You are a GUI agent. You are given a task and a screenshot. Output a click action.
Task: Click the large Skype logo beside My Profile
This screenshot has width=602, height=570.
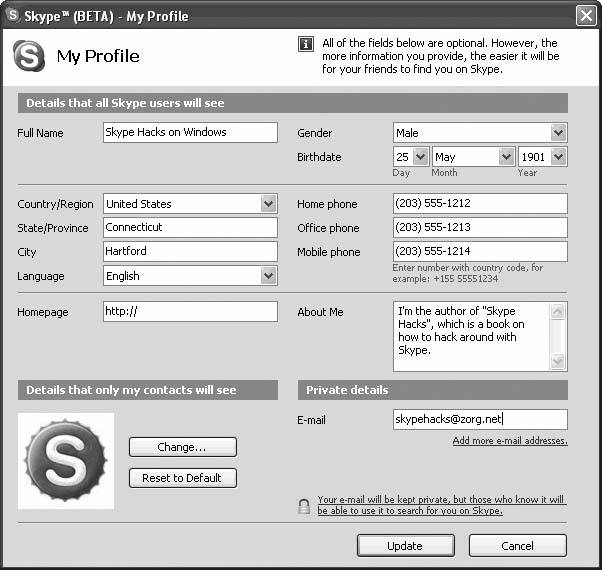[x=29, y=56]
